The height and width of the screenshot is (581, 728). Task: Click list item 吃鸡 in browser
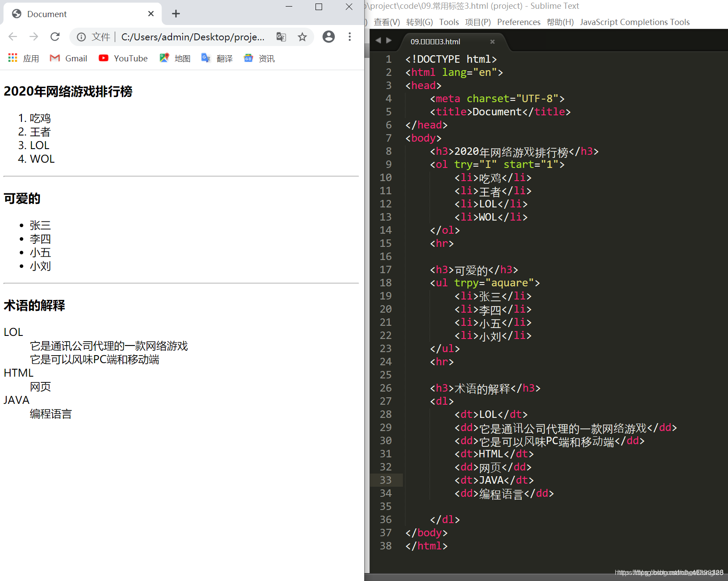pos(40,118)
